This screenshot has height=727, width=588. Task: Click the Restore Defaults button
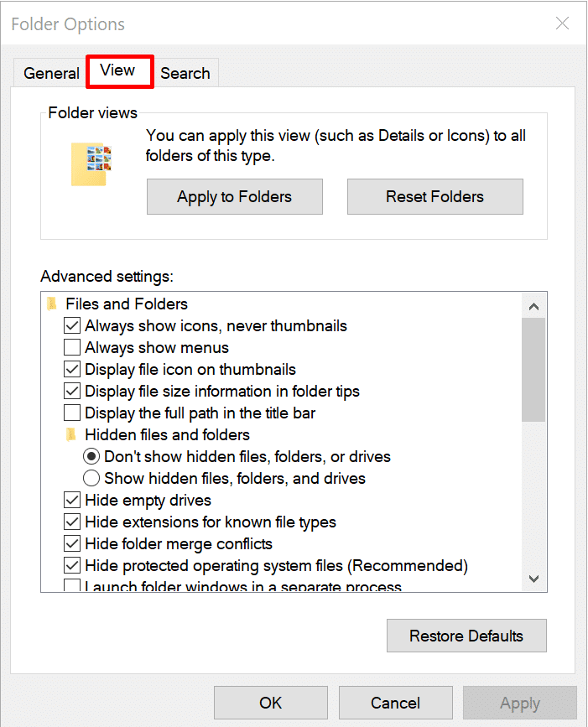coord(466,636)
